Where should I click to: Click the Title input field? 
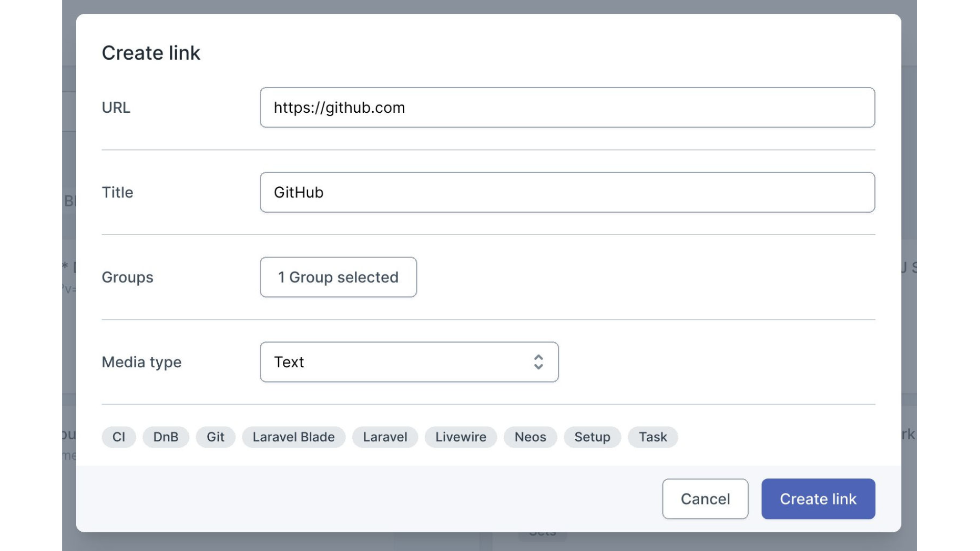567,192
